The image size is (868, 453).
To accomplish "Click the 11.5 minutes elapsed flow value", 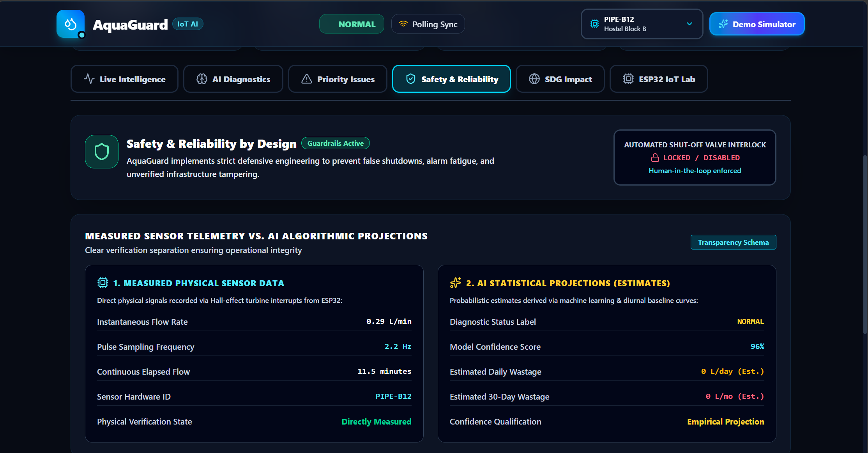I will [x=384, y=371].
